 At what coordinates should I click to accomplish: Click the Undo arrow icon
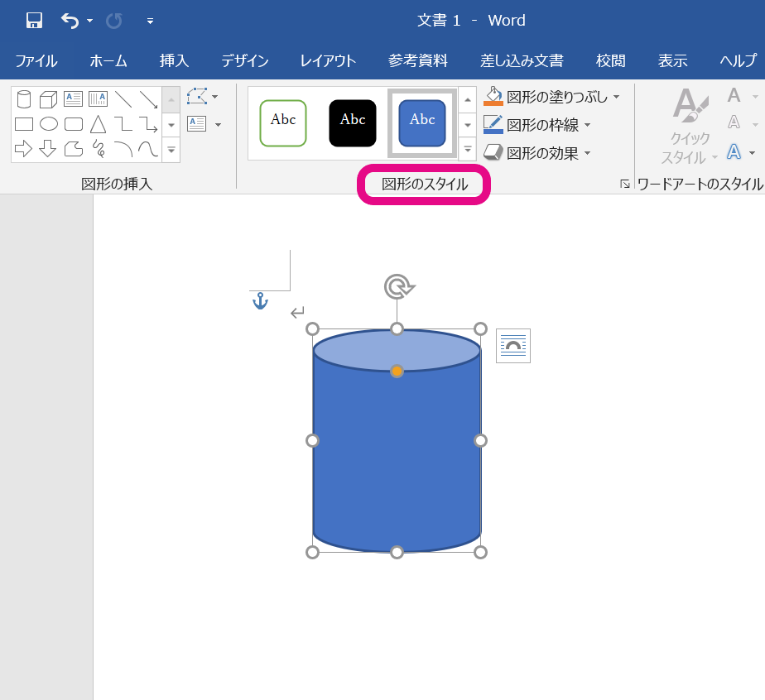pos(70,21)
